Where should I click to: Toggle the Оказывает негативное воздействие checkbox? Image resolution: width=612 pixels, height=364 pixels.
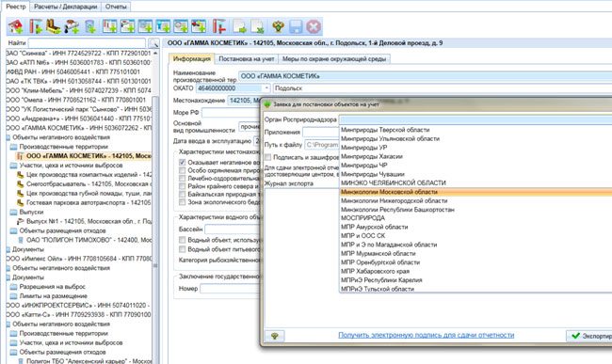click(183, 162)
